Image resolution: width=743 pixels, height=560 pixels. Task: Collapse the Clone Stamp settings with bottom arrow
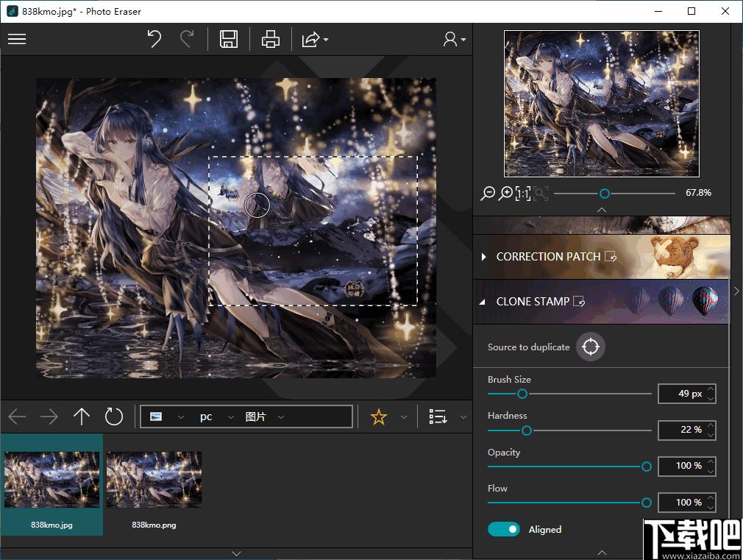pos(602,553)
